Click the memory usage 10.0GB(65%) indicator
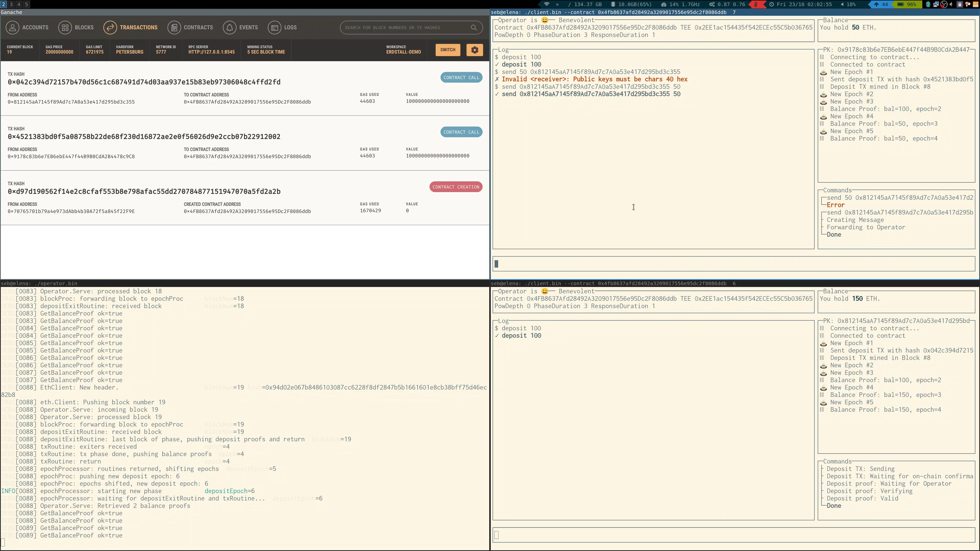Viewport: 980px width, 551px height. [x=632, y=4]
